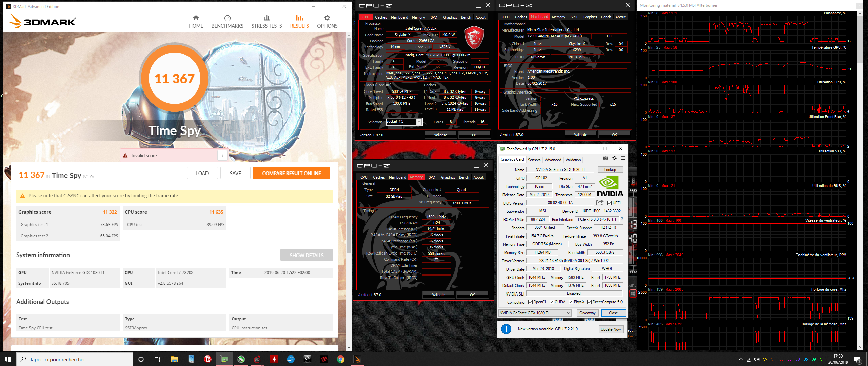Click the SAVE button in 3DMark

coord(235,173)
